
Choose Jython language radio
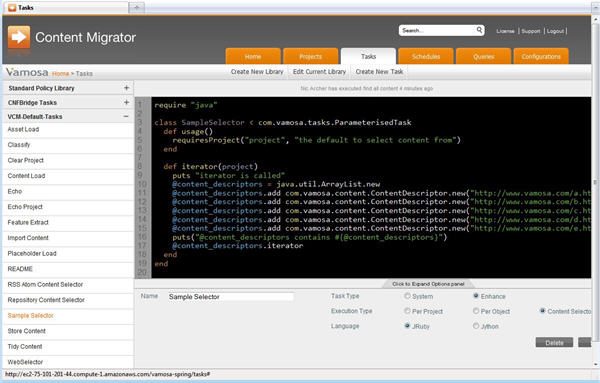[476, 326]
